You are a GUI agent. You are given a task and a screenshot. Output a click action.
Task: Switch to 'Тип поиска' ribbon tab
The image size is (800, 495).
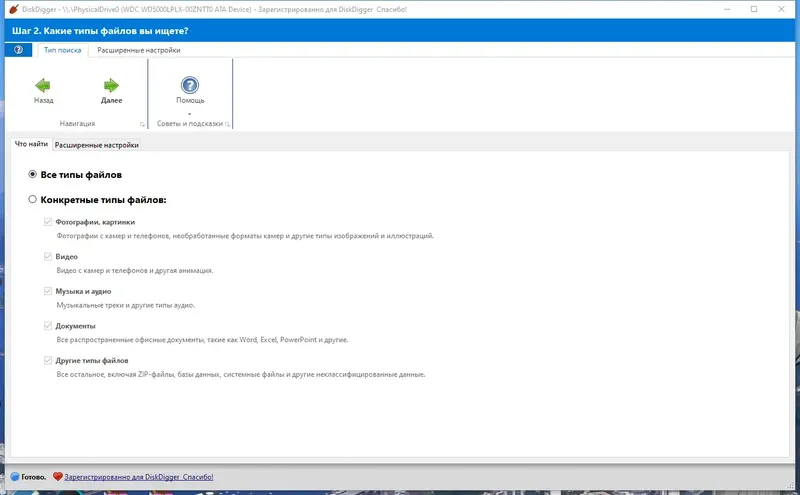pos(63,50)
